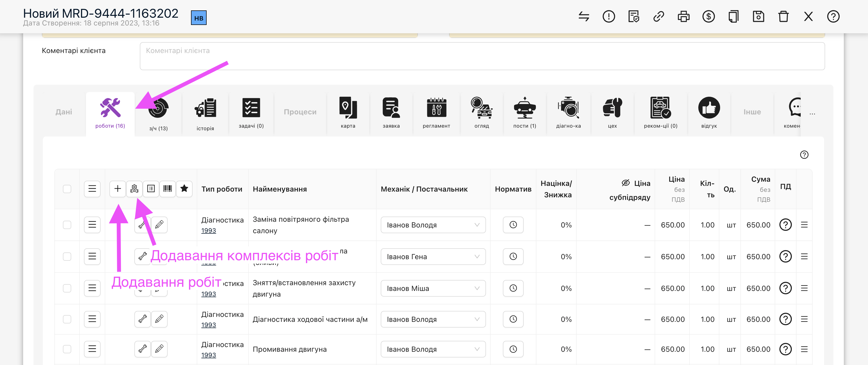Viewport: 868px width, 365px height.
Task: Open the exclamation alert icon in header
Action: 609,17
